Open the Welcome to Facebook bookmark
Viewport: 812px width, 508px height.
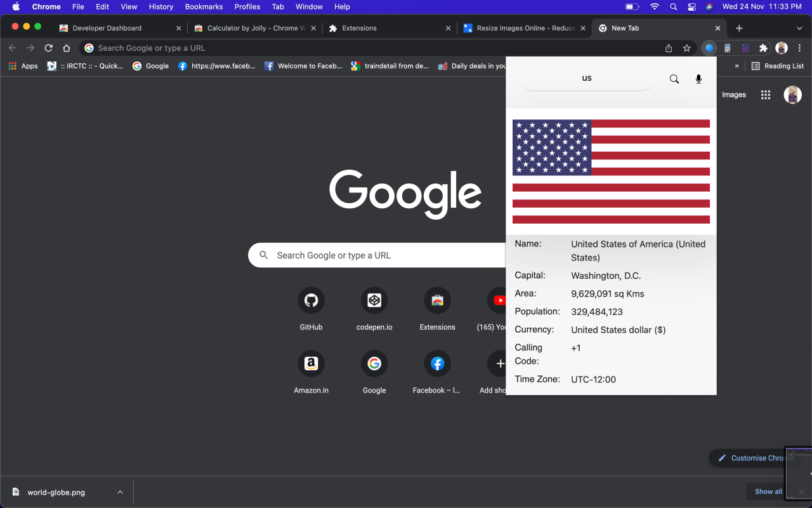coord(303,66)
